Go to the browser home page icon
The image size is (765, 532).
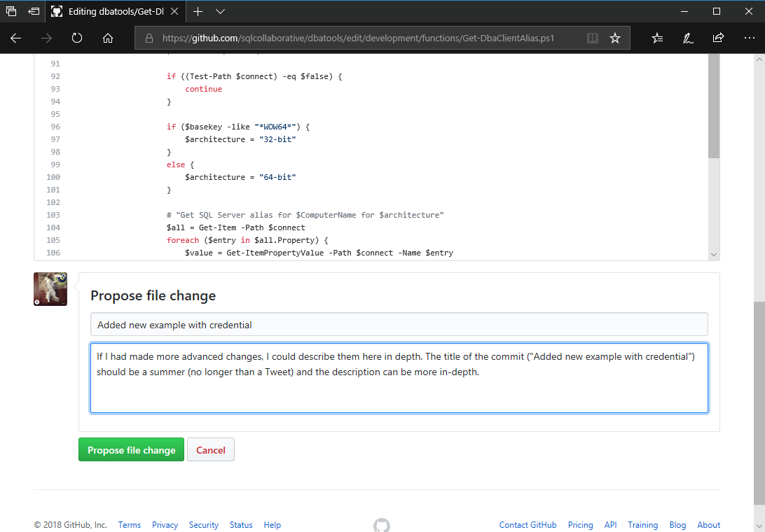click(x=108, y=38)
